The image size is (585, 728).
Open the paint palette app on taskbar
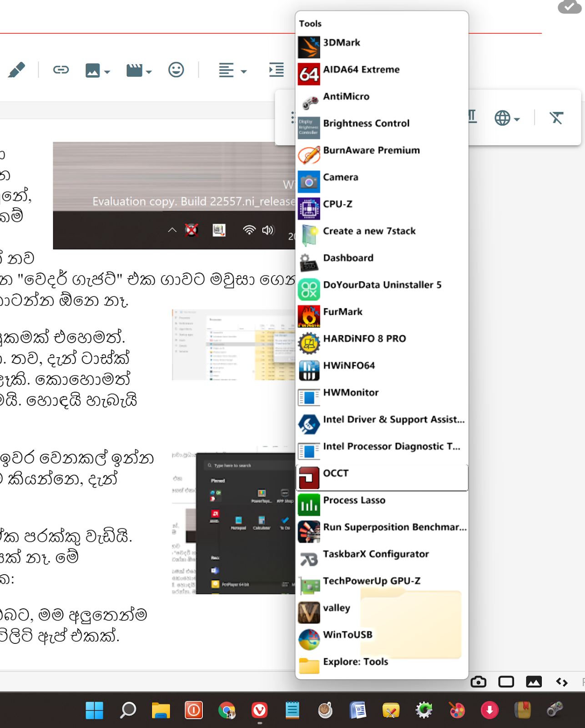pos(457,710)
